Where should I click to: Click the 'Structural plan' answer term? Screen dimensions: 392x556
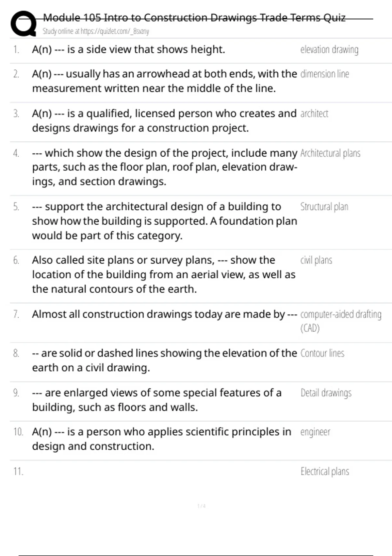point(324,207)
